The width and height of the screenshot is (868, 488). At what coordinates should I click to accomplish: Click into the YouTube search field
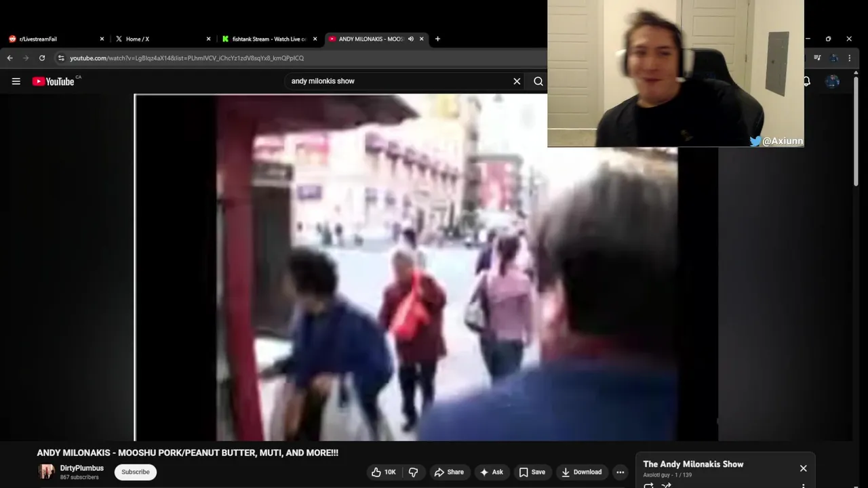[x=400, y=81]
